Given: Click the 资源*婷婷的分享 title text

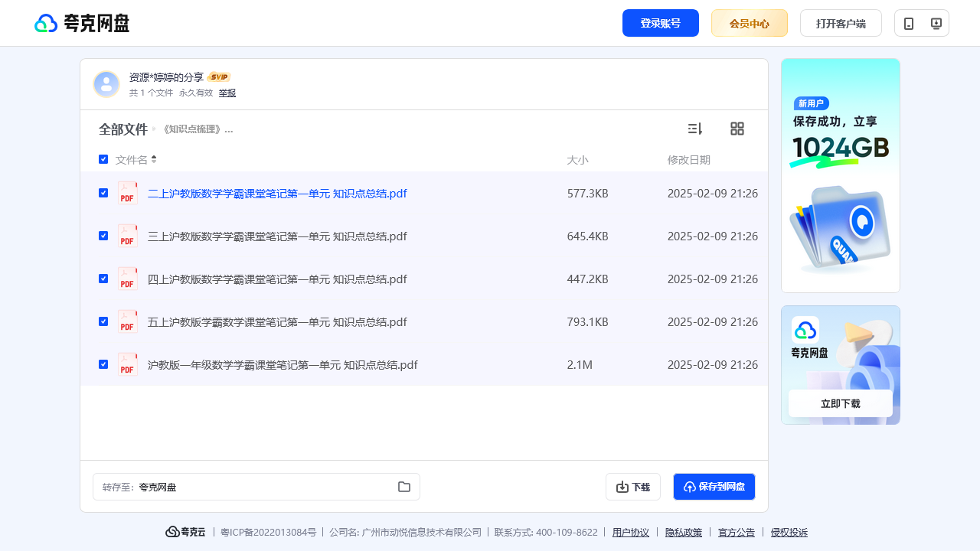Looking at the screenshot, I should click(x=166, y=77).
